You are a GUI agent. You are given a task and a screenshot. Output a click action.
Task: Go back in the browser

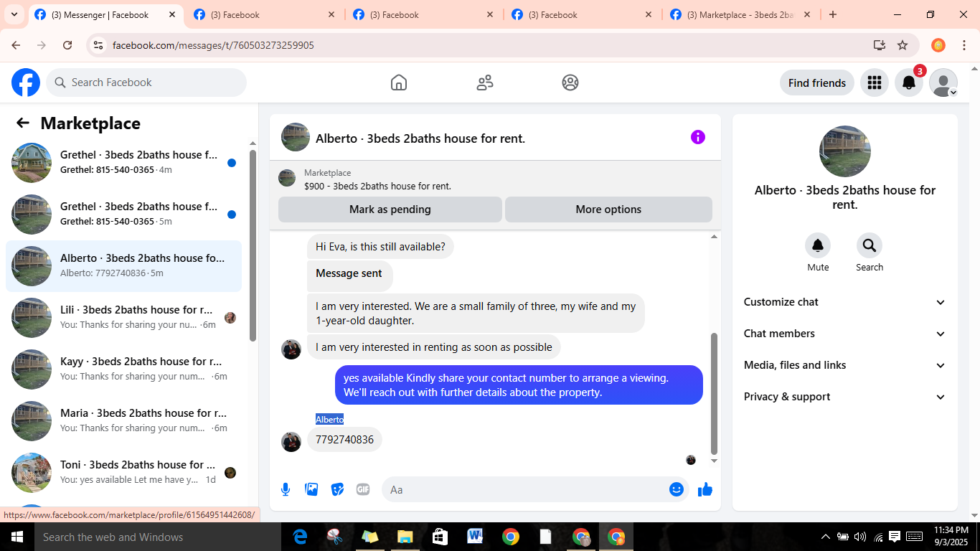pos(16,45)
